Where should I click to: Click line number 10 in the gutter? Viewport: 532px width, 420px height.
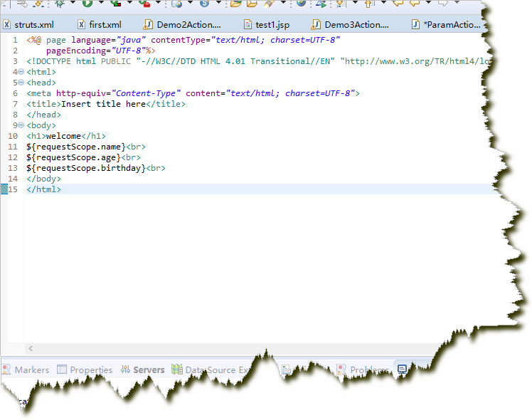coord(13,136)
